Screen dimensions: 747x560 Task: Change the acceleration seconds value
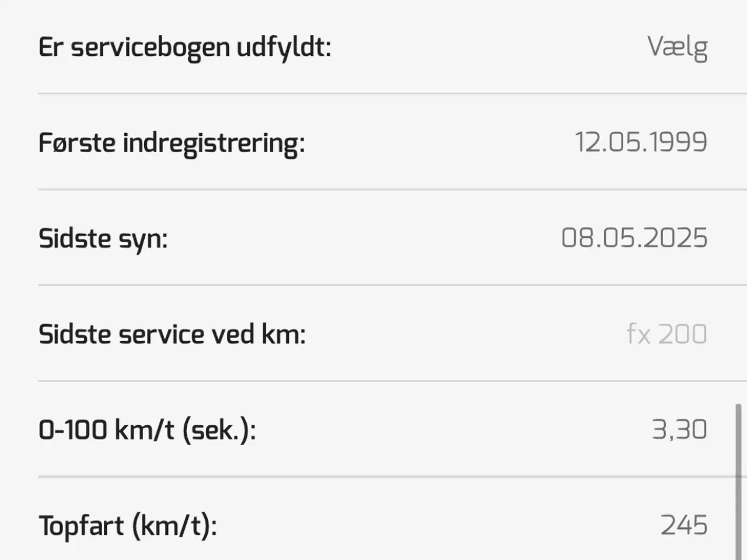tap(679, 429)
